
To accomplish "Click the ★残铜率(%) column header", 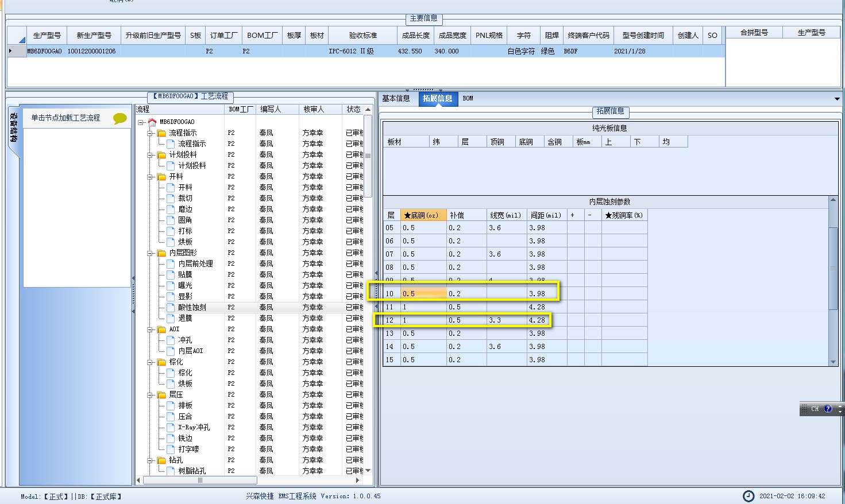I will 624,215.
